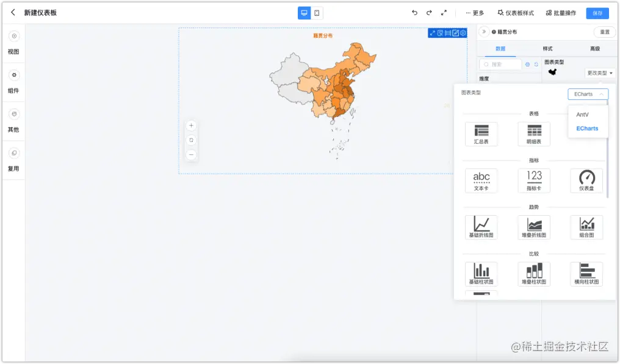Open the 其他 sidebar panel
The image size is (620, 364).
click(x=14, y=121)
